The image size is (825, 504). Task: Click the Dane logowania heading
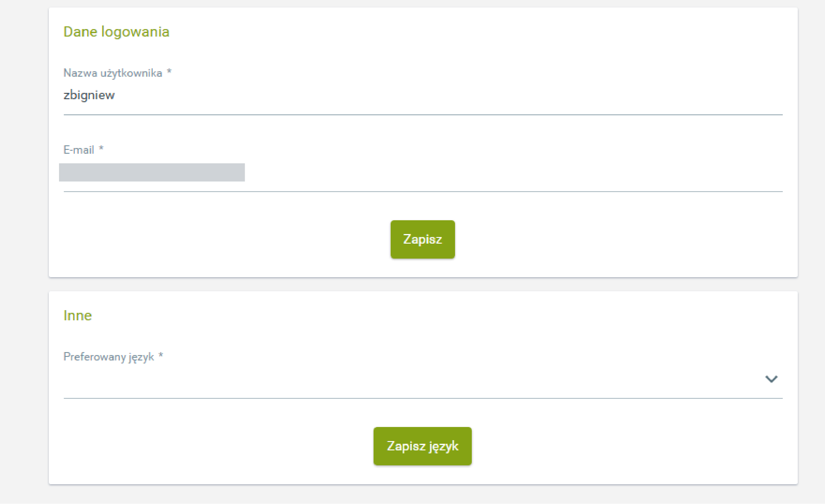116,32
